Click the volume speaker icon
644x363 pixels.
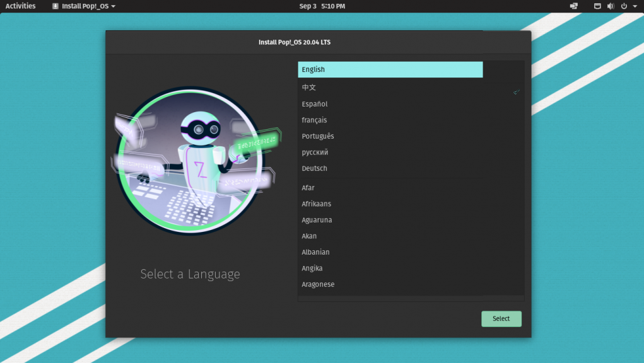(610, 6)
